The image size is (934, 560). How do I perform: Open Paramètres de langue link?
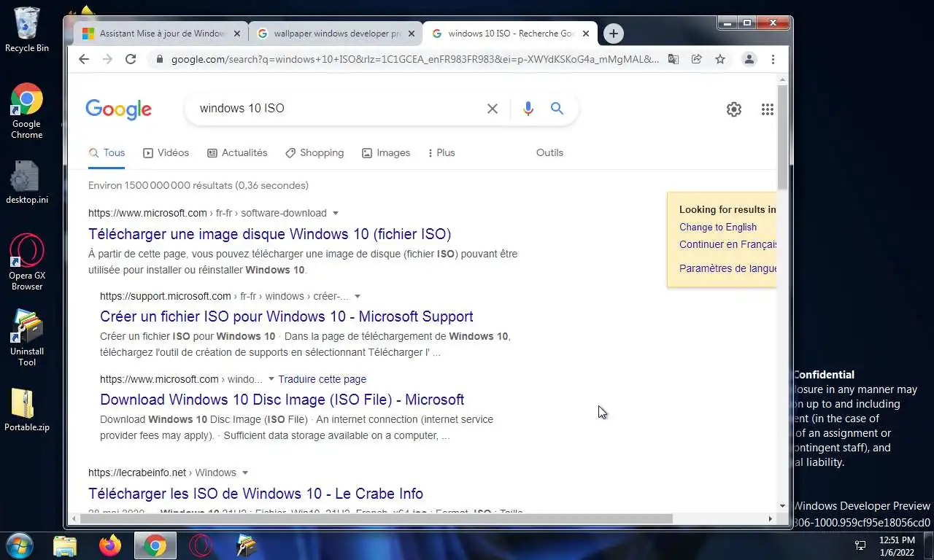pos(727,268)
